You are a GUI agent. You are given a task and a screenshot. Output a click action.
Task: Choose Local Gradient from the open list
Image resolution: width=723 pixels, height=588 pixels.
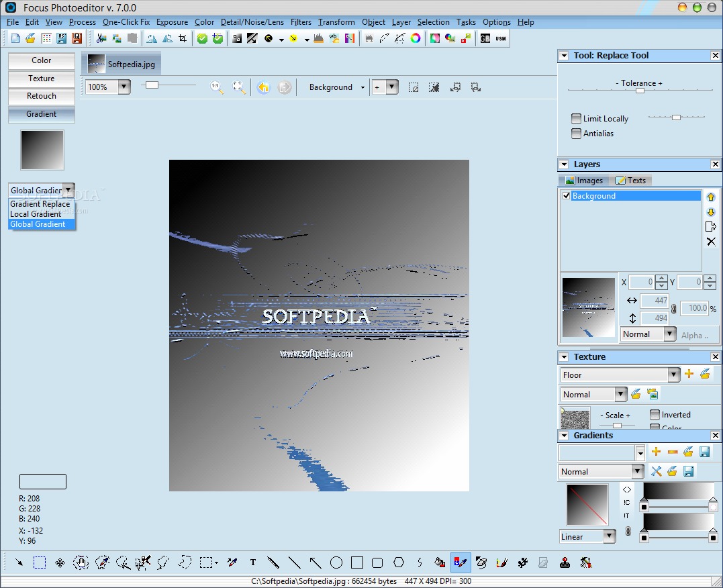point(37,214)
